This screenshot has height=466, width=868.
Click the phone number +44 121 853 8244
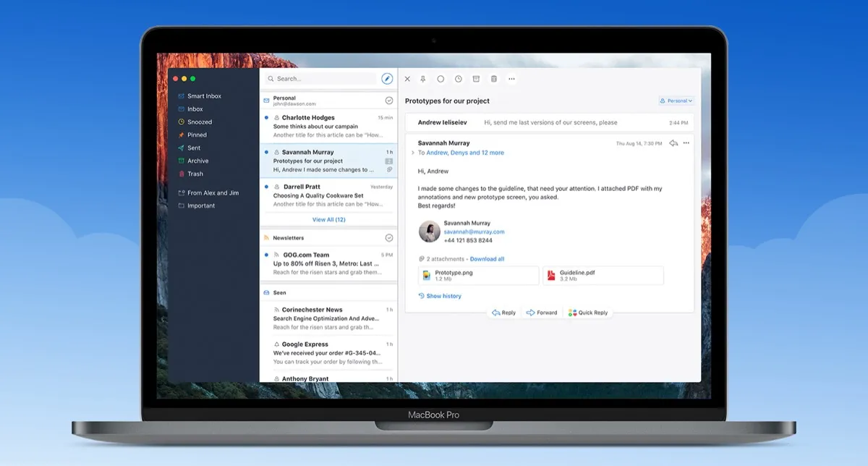[x=468, y=240]
